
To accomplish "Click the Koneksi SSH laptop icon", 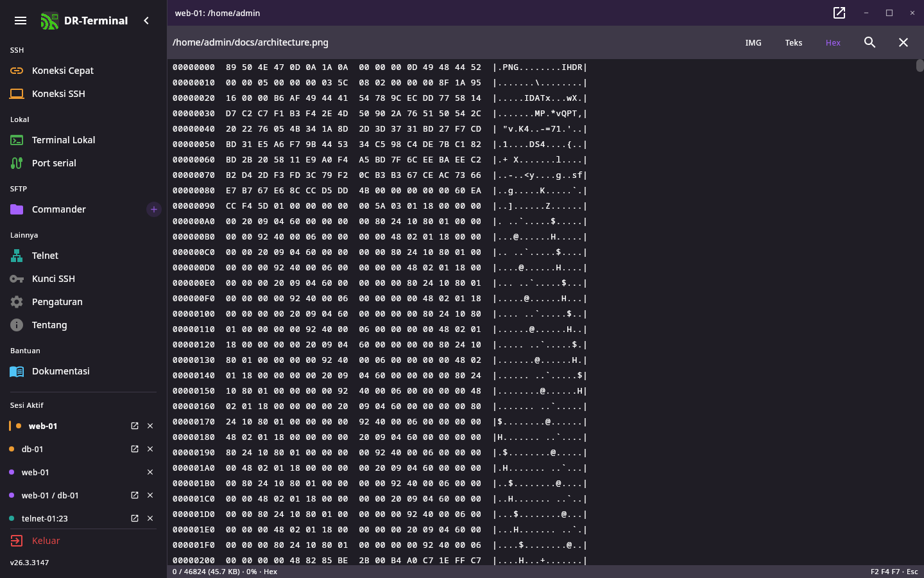I will pyautogui.click(x=17, y=94).
